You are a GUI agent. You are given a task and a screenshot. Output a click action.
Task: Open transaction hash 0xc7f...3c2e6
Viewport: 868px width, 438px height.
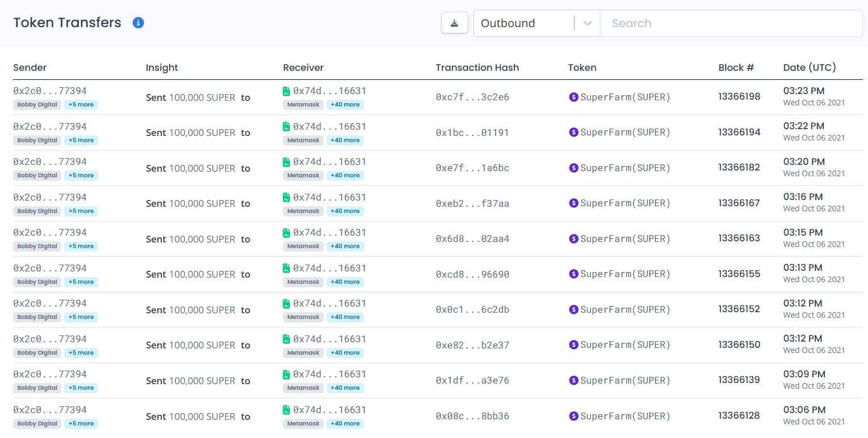472,97
